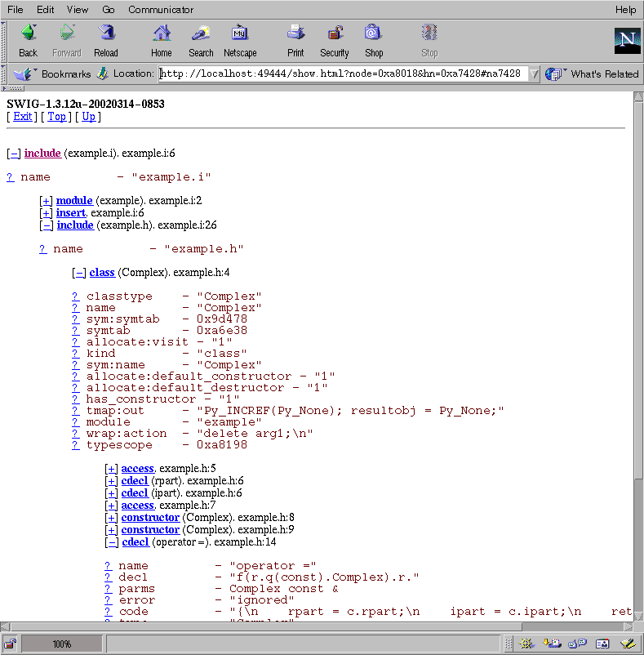This screenshot has width=644, height=655.
Task: Click the My Netscape icon
Action: 240,34
